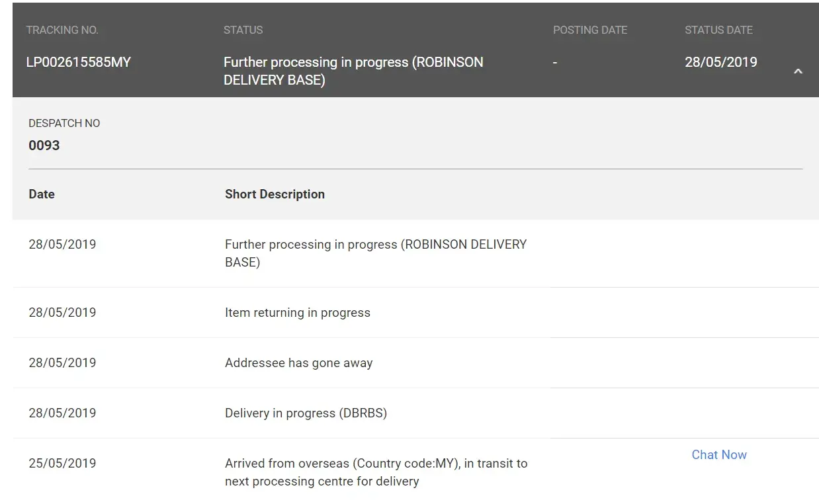
Task: Click the posting date dash value
Action: 555,62
